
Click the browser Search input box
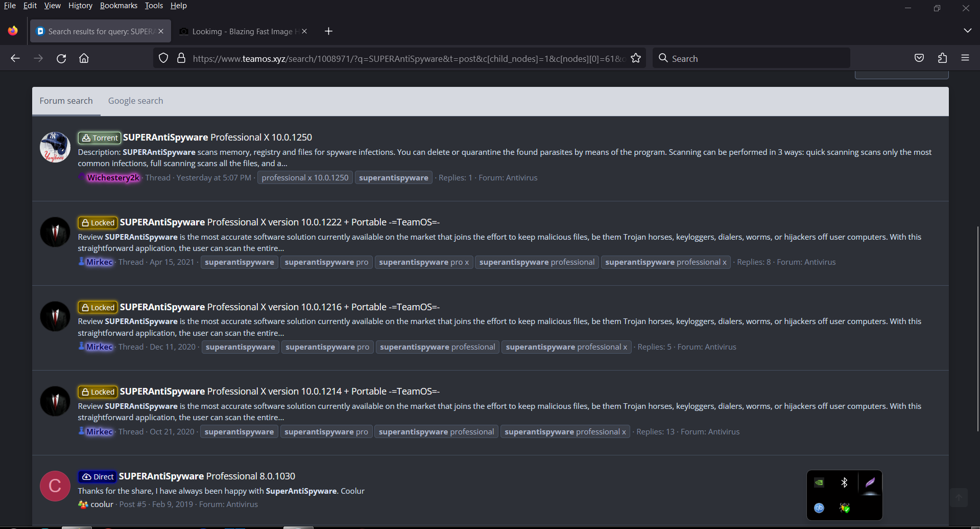coord(751,58)
